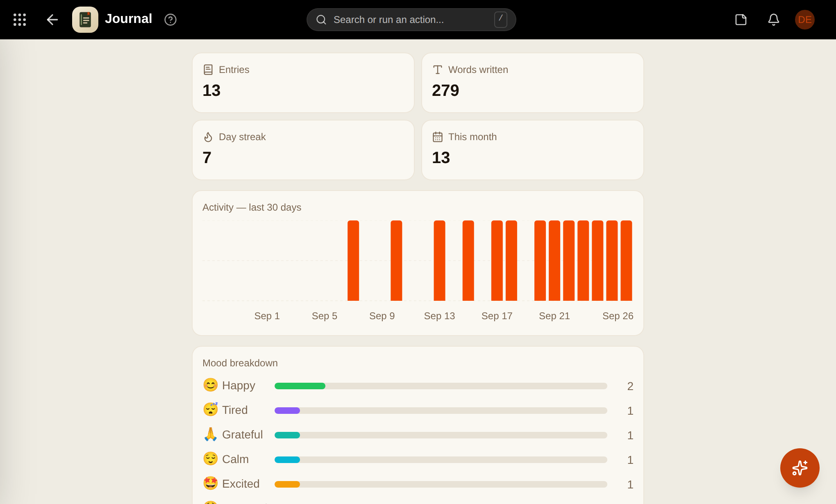Click the Excited mood orange bar

[x=287, y=484]
